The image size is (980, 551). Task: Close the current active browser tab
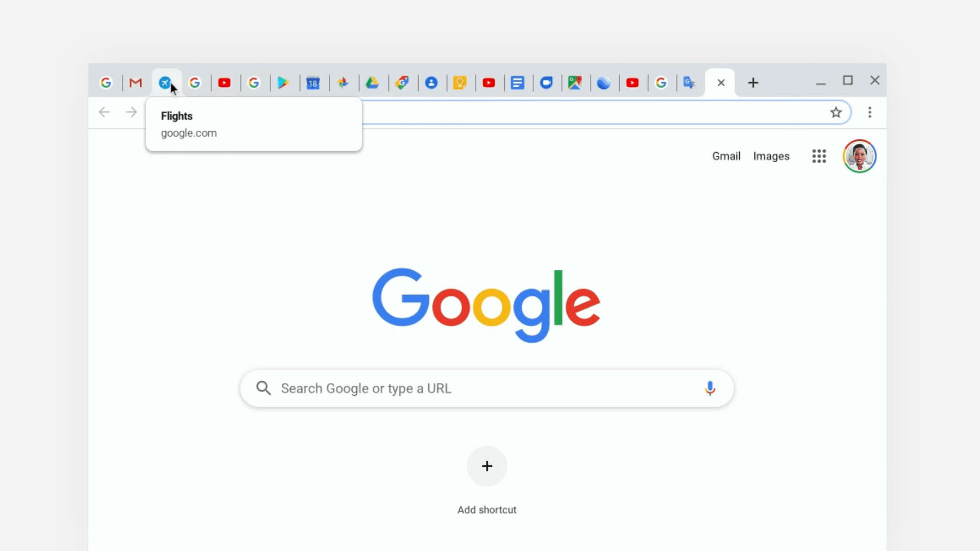721,82
